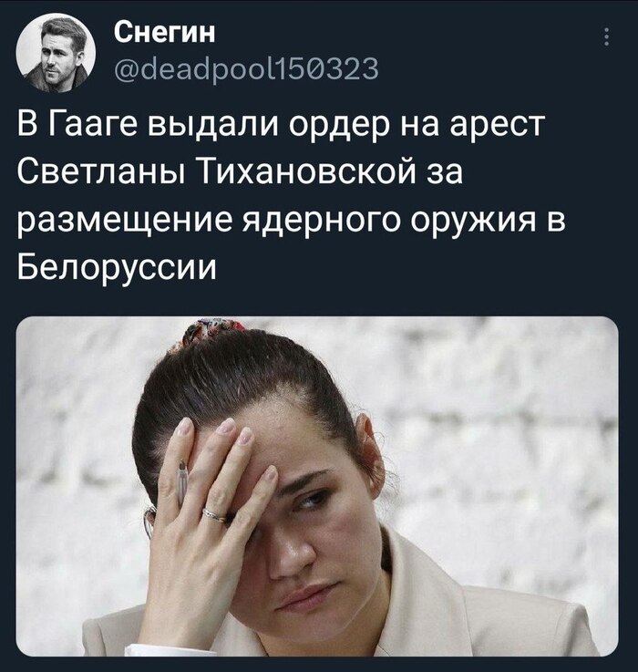638x672 pixels.
Task: Open the three-dot more options menu
Action: [606, 37]
